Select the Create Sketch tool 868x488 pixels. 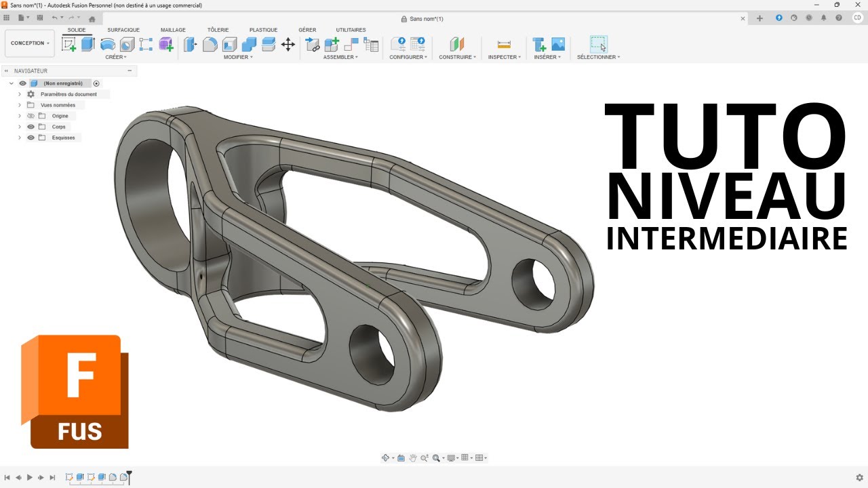coord(68,45)
